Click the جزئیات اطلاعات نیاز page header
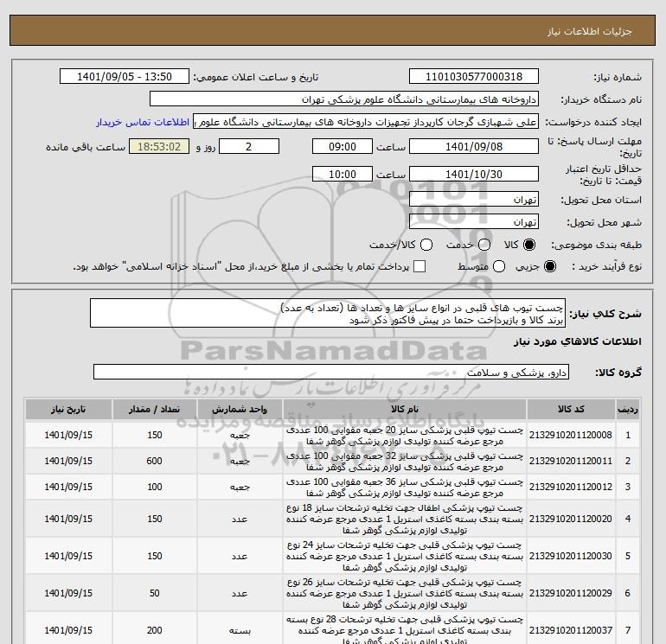666x644 pixels. coord(589,31)
